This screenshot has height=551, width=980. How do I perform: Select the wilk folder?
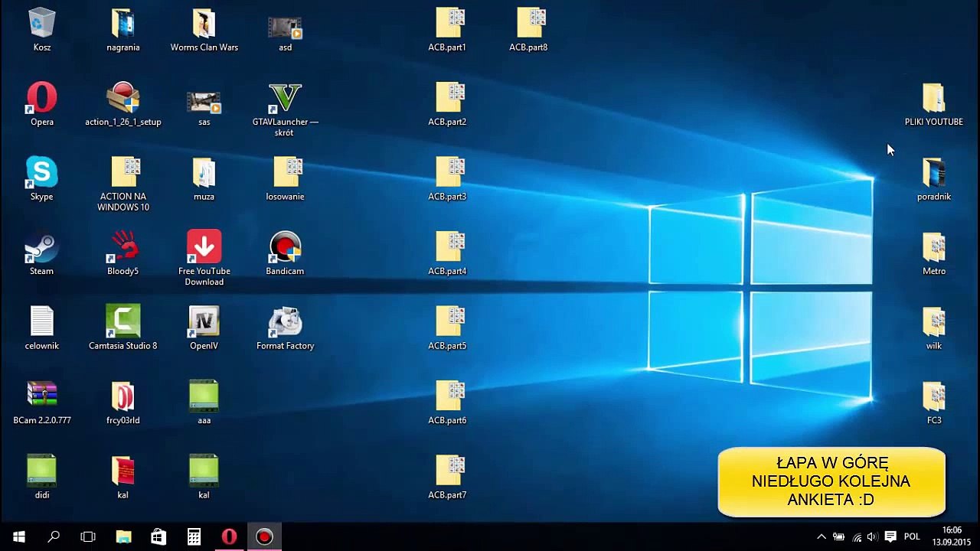pos(934,321)
